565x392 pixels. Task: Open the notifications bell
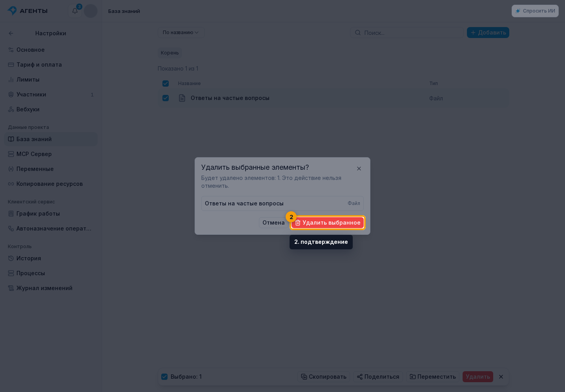pyautogui.click(x=75, y=11)
